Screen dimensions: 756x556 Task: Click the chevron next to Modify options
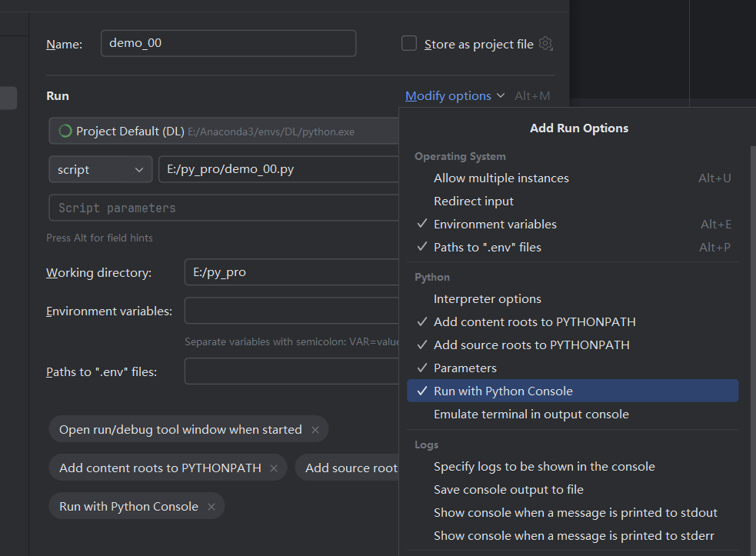click(x=501, y=96)
